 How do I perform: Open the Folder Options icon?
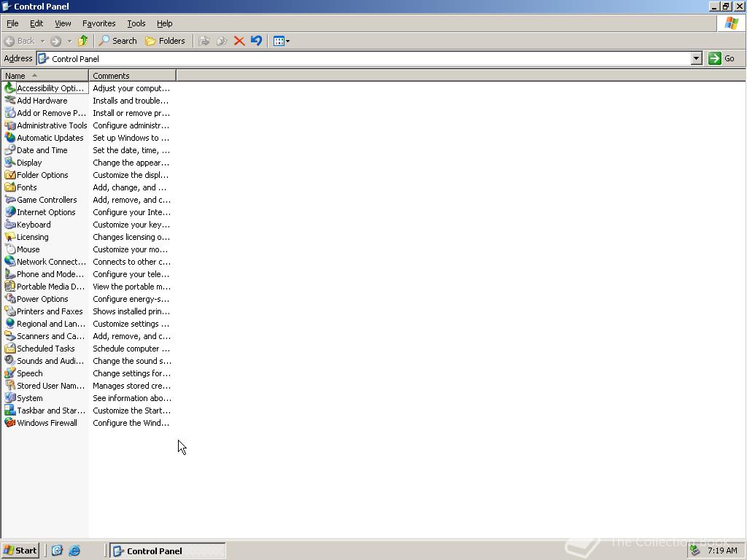[10, 175]
